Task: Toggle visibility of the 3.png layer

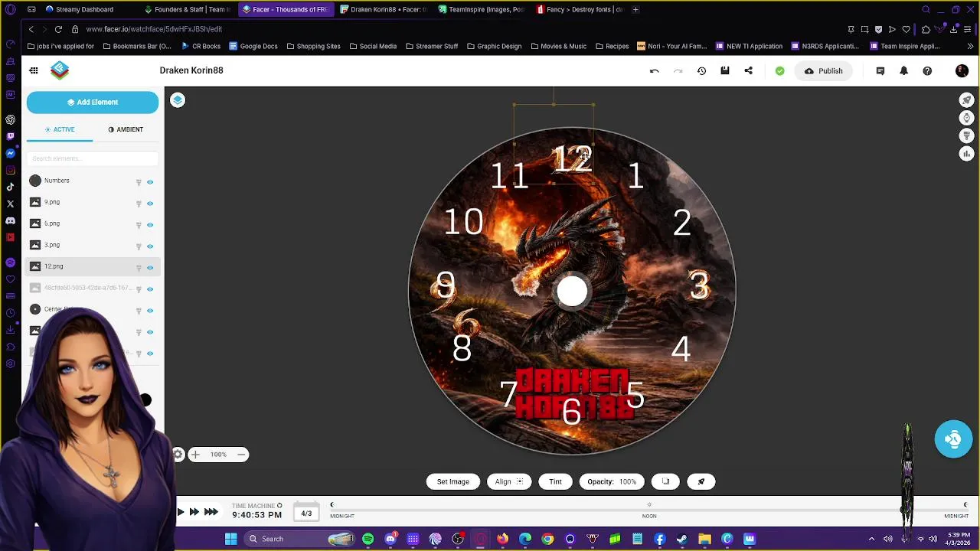Action: coord(150,246)
